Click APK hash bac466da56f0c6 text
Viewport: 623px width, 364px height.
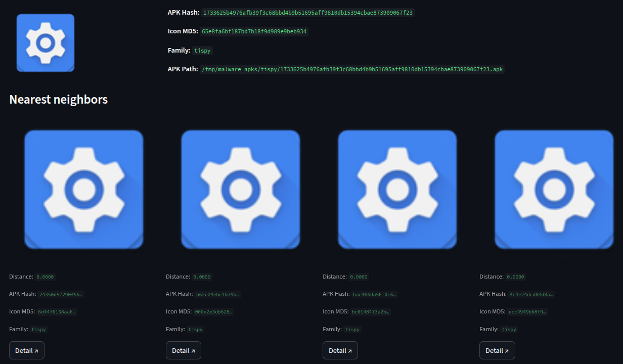point(375,294)
